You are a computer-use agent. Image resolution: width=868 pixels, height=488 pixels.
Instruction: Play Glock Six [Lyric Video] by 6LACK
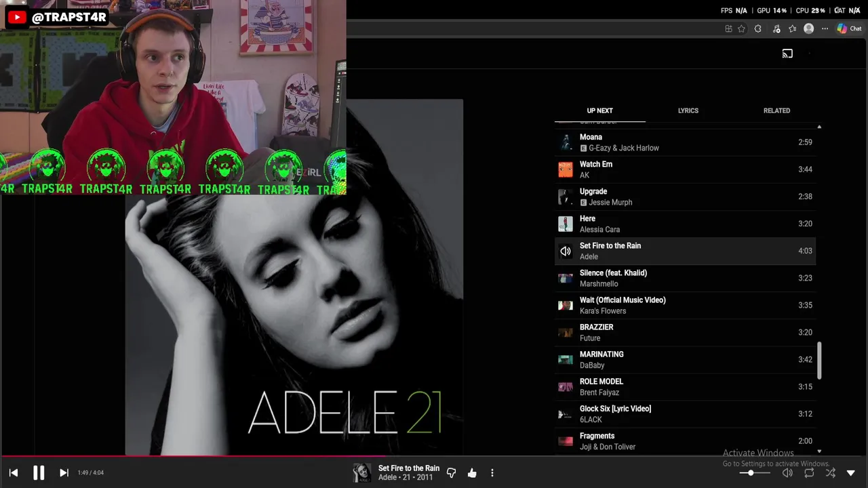[685, 413]
